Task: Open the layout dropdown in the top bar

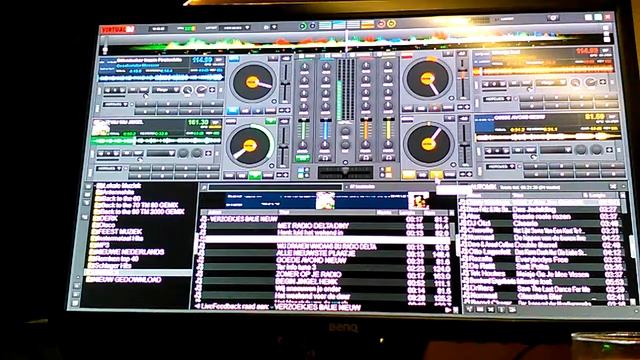Action: click(x=236, y=28)
